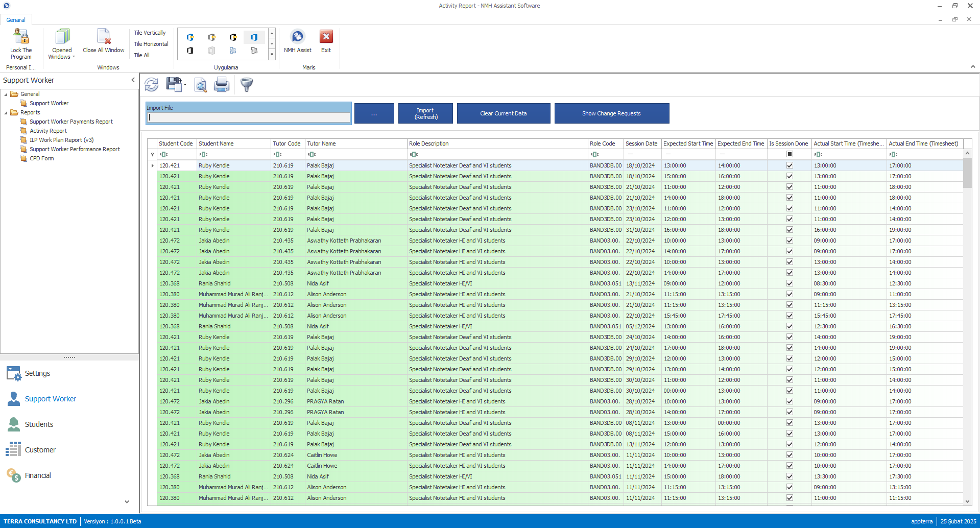
Task: Toggle Is Session Done for 13/11/2024 12:00:00 row
Action: (790, 444)
